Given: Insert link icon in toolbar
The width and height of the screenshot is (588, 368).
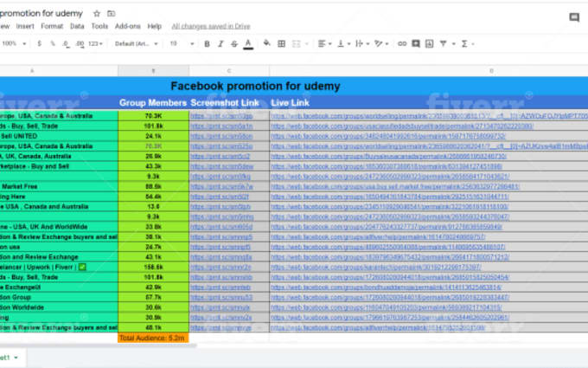Looking at the screenshot, I should pyautogui.click(x=402, y=44).
